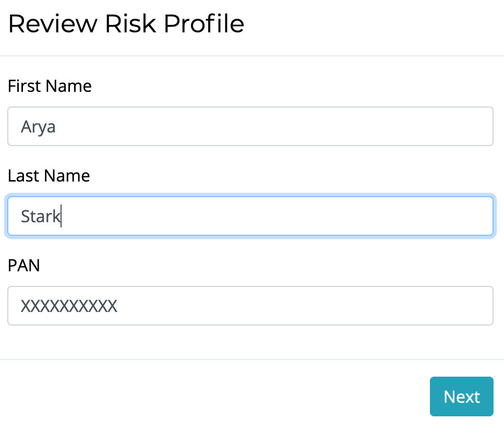Viewport: 504px width, 433px height.
Task: Proceed with the teal Next button
Action: tap(461, 396)
